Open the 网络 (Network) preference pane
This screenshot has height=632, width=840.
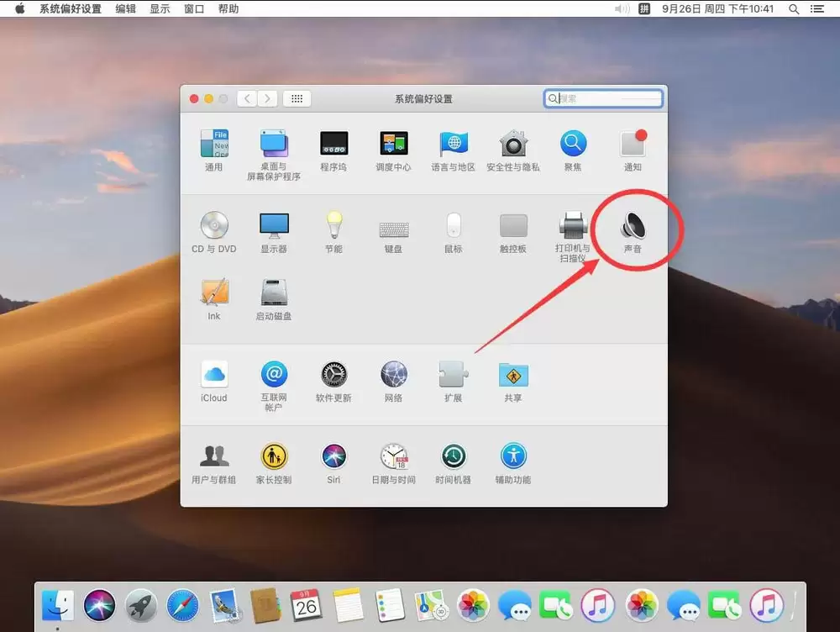[394, 381]
